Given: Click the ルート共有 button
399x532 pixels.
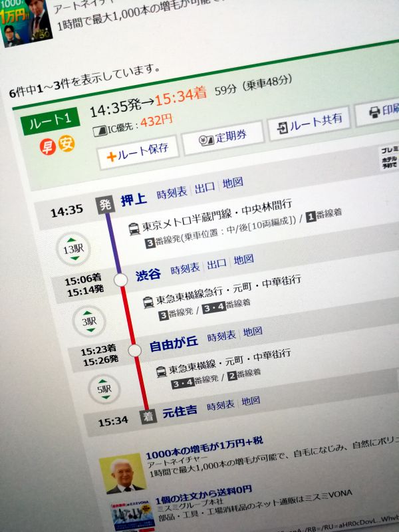Looking at the screenshot, I should 309,124.
